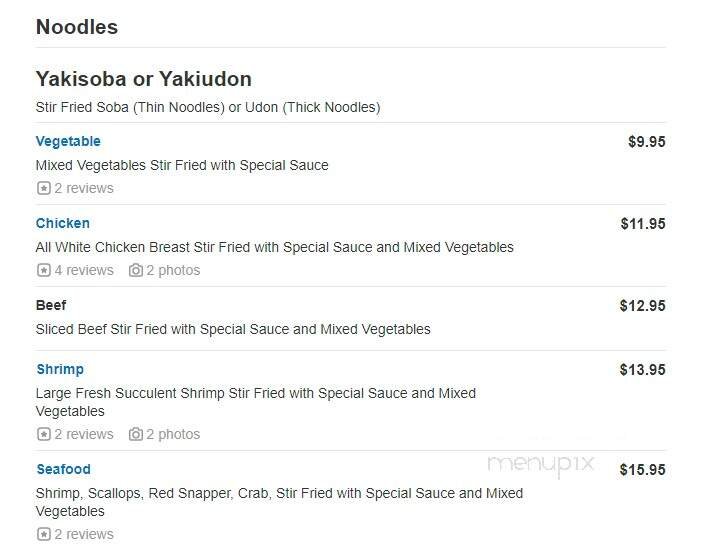The width and height of the screenshot is (720, 546).
Task: View the 2 reviews for Seafood
Action: pos(84,534)
